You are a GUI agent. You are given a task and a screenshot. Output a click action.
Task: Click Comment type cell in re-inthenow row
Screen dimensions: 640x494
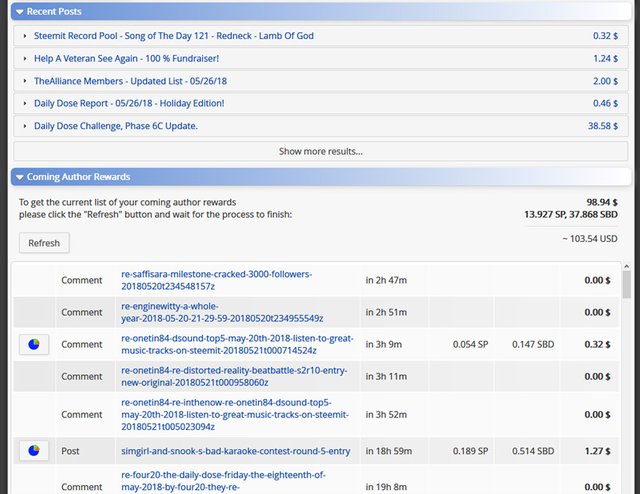point(82,414)
